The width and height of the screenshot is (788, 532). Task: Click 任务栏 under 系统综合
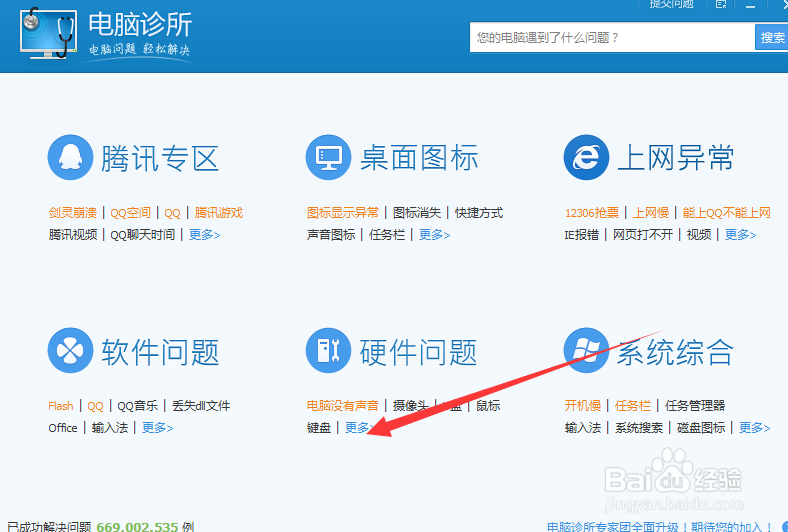click(x=633, y=406)
